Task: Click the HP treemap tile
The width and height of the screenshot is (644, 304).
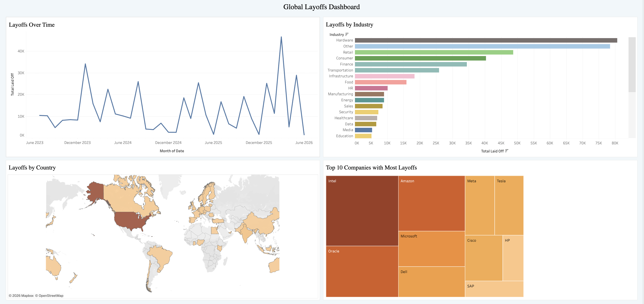Action: click(513, 258)
